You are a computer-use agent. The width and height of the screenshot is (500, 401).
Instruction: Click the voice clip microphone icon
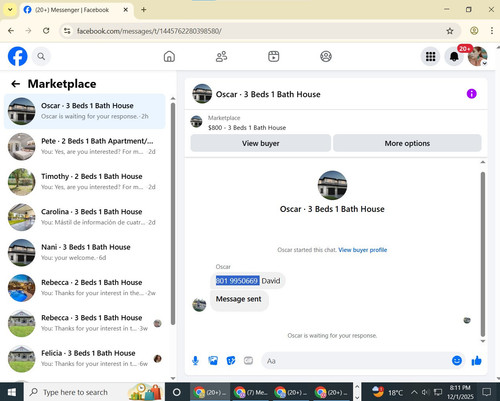click(195, 361)
